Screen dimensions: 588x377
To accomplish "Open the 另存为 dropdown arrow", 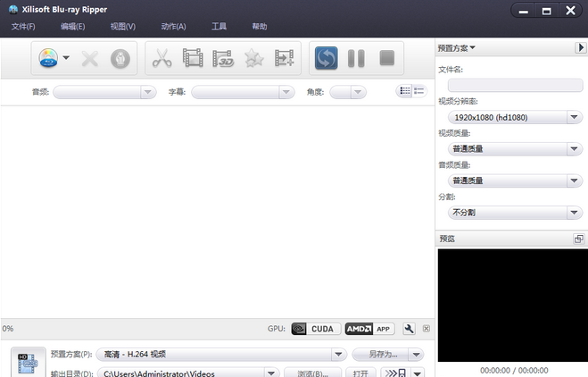I will coord(417,354).
